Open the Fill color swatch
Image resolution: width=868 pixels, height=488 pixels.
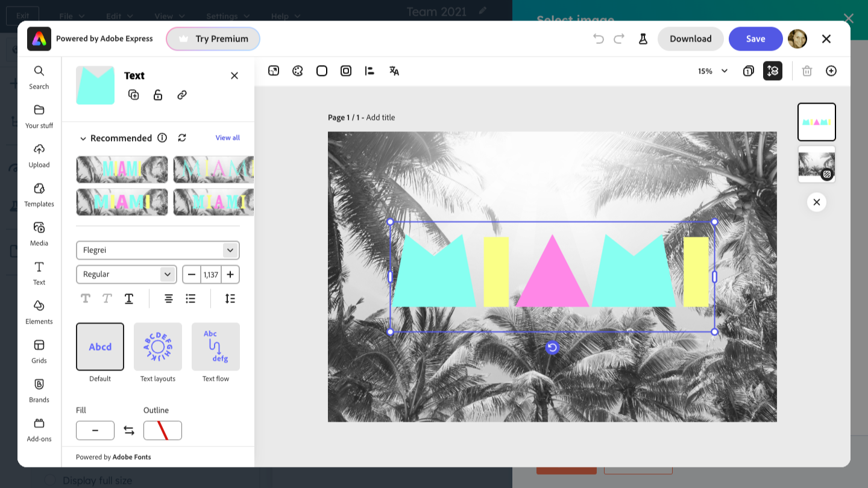[x=95, y=430]
